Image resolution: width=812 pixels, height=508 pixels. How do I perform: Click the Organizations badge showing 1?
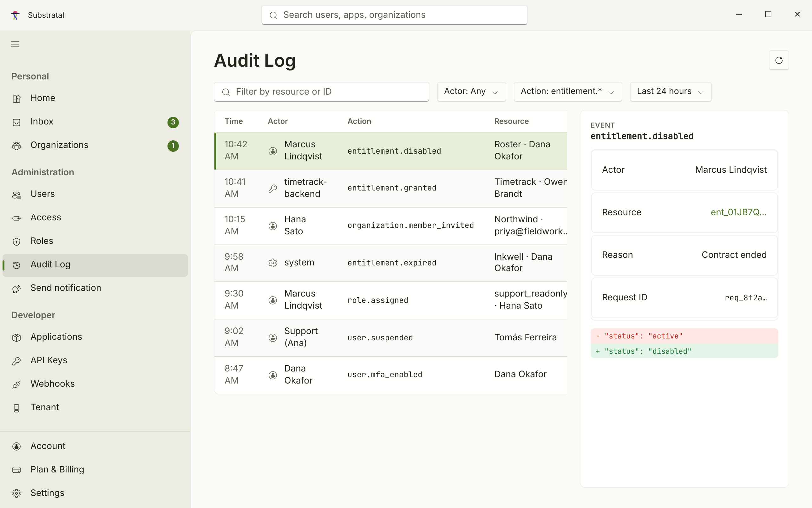pos(173,146)
